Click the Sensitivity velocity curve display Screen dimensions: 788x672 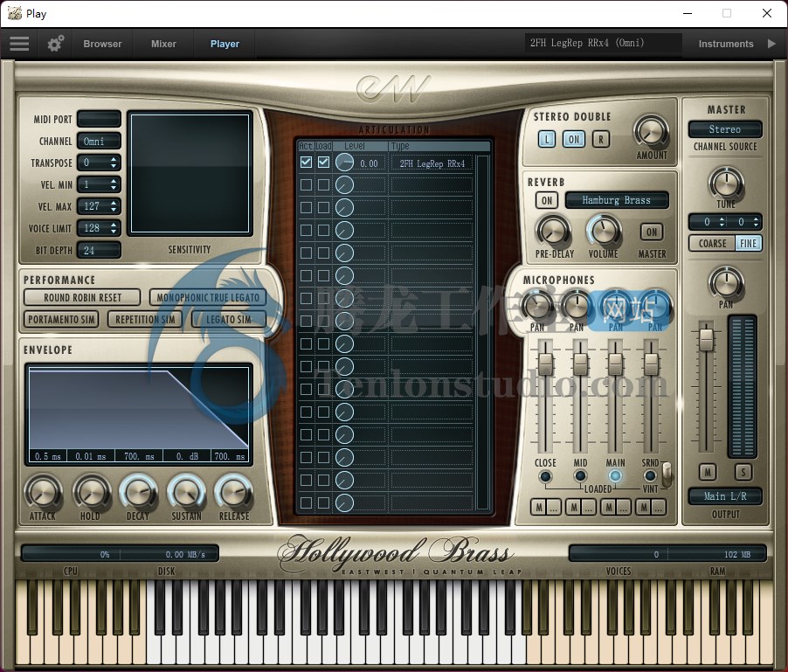tap(190, 173)
